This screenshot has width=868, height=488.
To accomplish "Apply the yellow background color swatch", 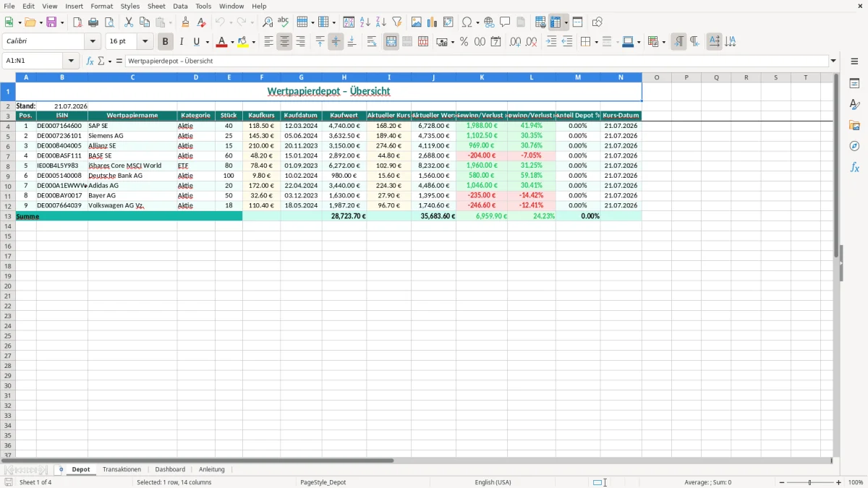I will click(x=244, y=42).
